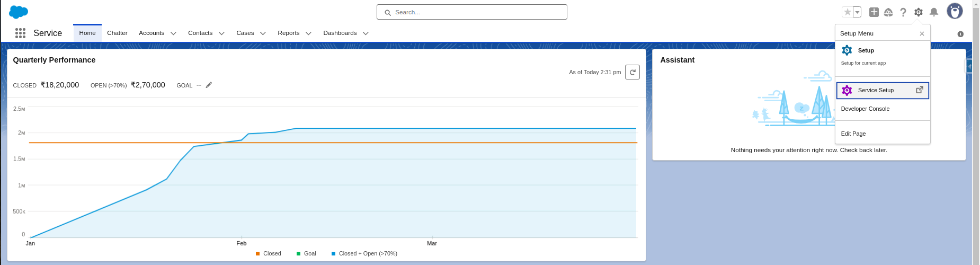Image resolution: width=980 pixels, height=265 pixels.
Task: Open the Trailhead guidance icon
Action: point(888,12)
